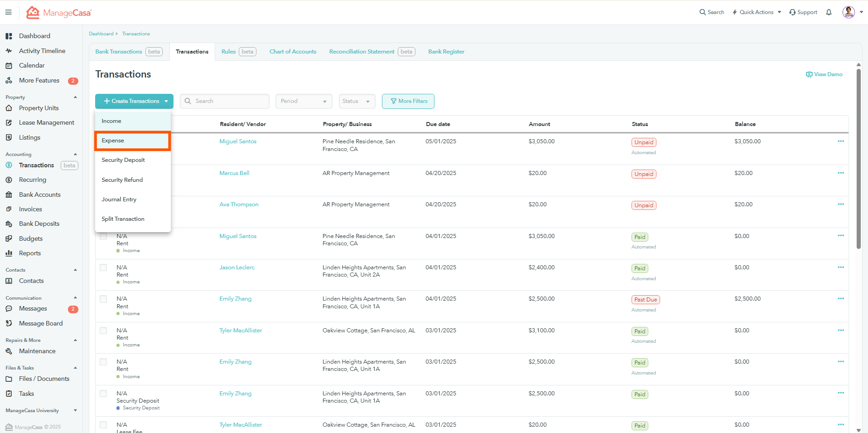Click the Files / Documents folder icon

(x=9, y=379)
